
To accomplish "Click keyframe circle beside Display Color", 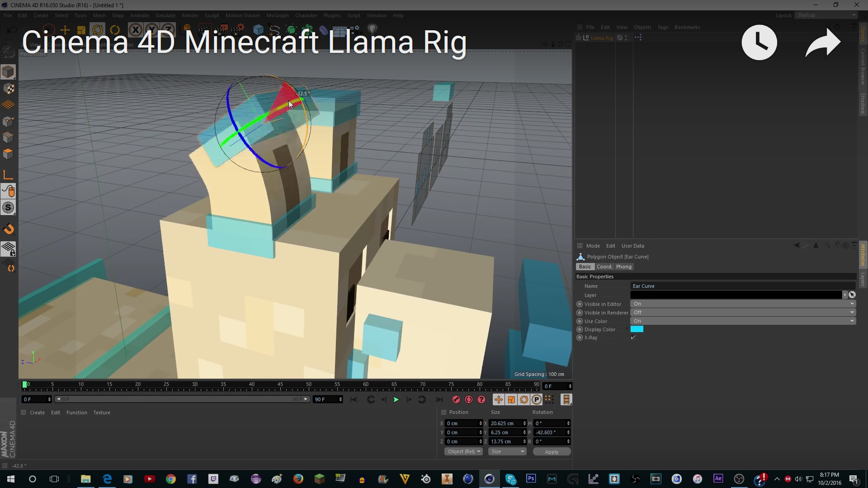I will tap(580, 329).
